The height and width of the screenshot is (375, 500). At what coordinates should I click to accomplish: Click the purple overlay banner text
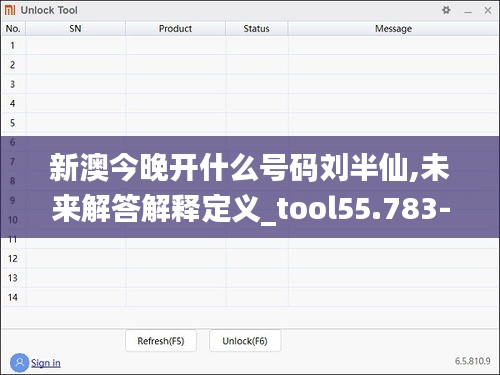pos(250,188)
